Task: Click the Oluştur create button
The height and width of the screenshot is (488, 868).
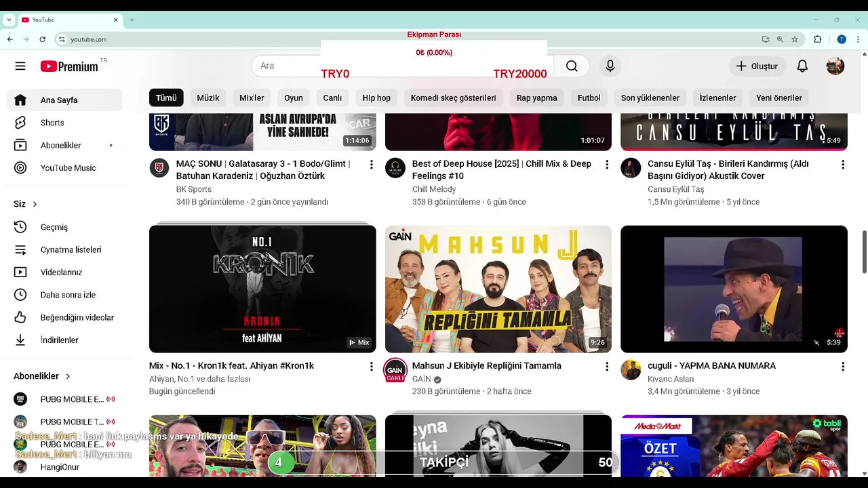Action: [757, 66]
